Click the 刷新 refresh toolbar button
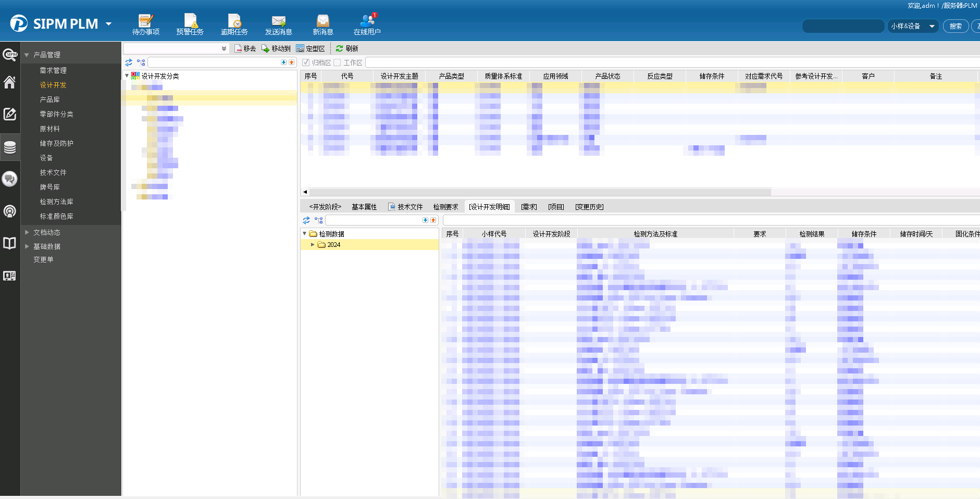980x499 pixels. (x=347, y=48)
